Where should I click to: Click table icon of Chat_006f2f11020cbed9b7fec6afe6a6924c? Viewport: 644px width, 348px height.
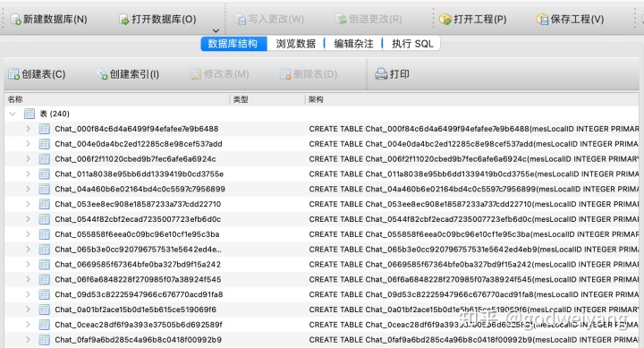[45, 159]
